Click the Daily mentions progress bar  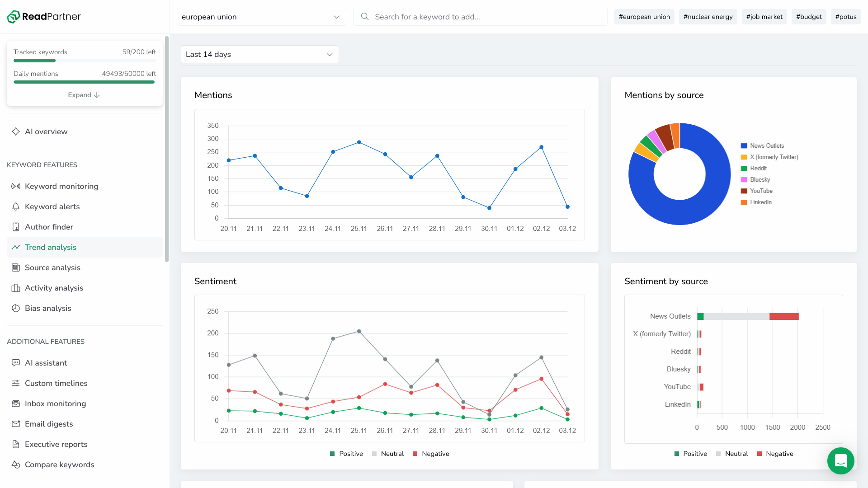(x=84, y=82)
